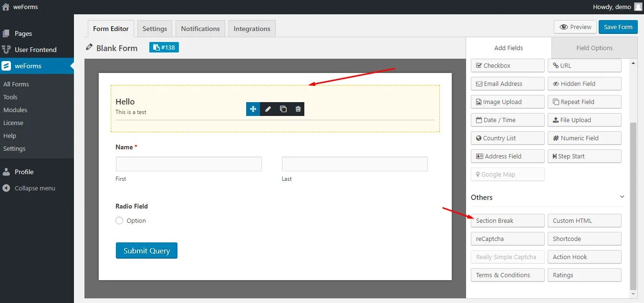Switch to the Add Fields panel tab
The height and width of the screenshot is (303, 644).
509,48
